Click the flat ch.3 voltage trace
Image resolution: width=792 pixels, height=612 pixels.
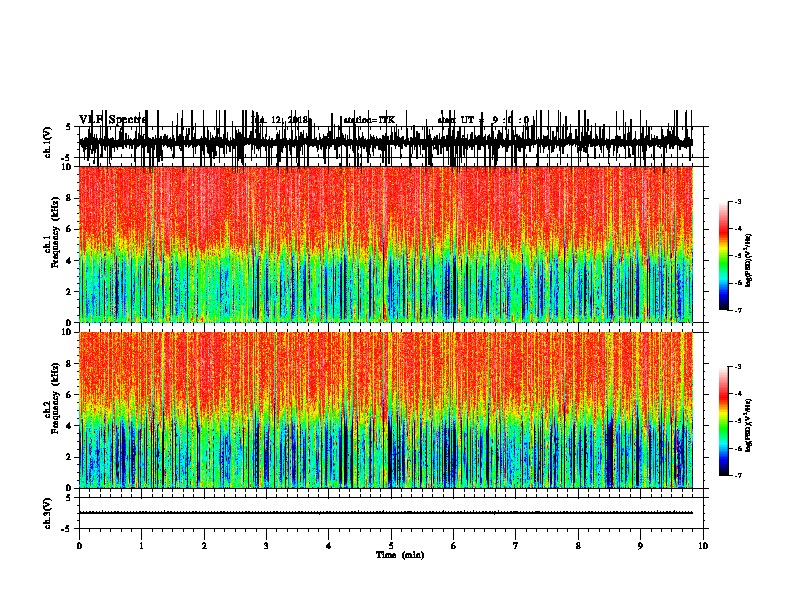click(x=386, y=513)
